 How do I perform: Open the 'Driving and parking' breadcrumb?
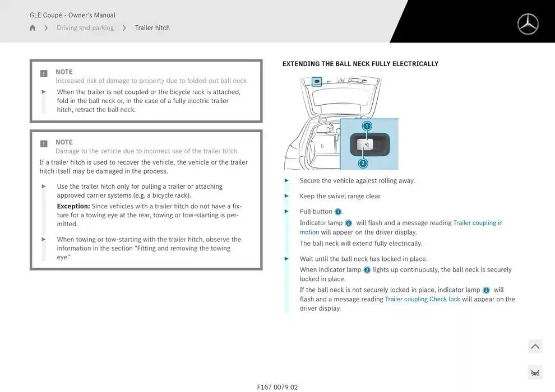coord(85,27)
